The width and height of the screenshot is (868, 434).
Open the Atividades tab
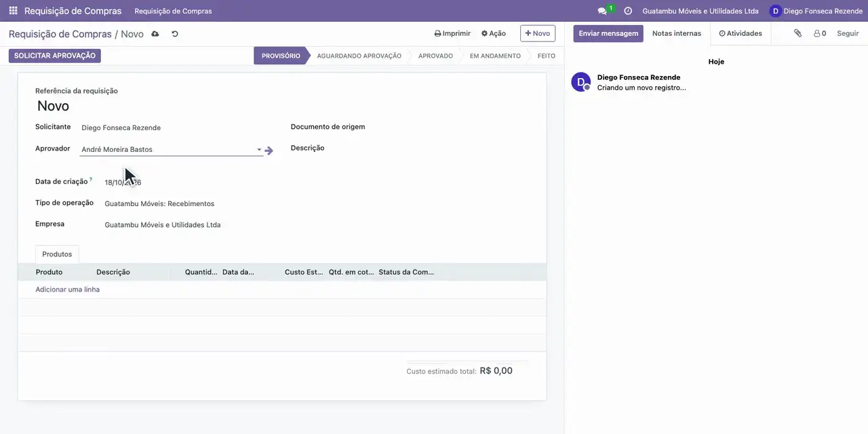[741, 33]
